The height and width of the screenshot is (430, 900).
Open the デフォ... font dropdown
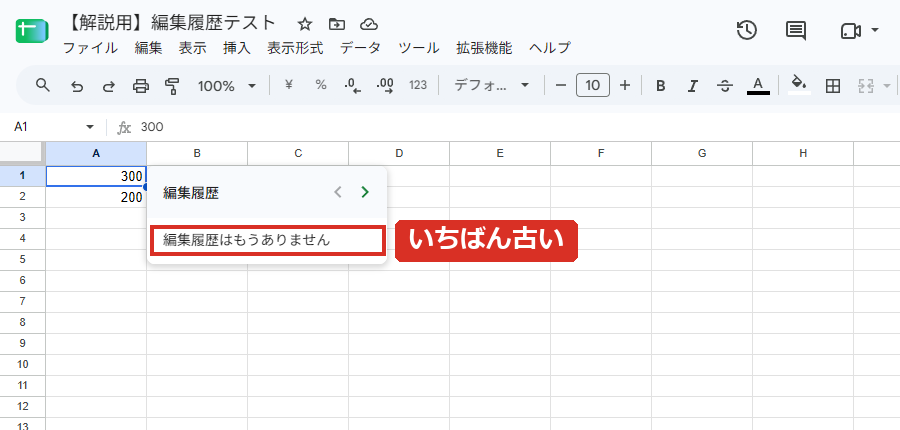coord(491,86)
